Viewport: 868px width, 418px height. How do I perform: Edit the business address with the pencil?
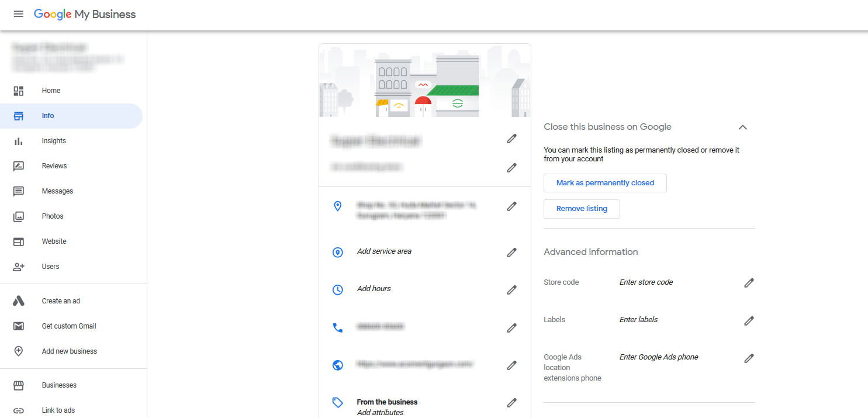[511, 206]
